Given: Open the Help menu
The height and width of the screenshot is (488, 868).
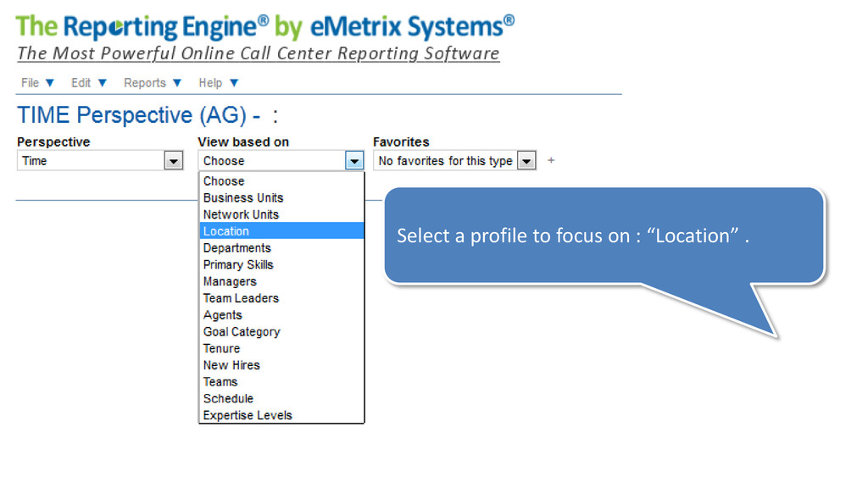Looking at the screenshot, I should click(218, 83).
